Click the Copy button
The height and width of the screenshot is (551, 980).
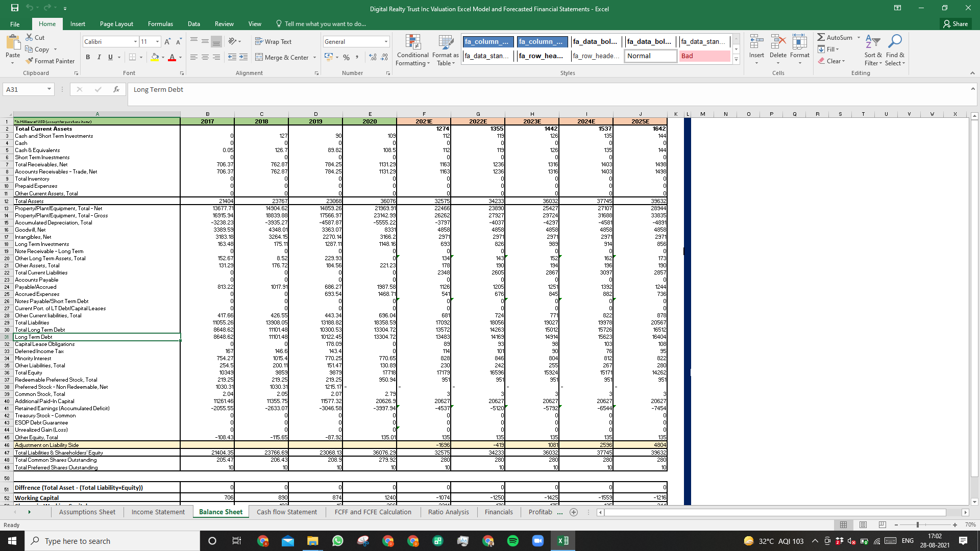(37, 49)
